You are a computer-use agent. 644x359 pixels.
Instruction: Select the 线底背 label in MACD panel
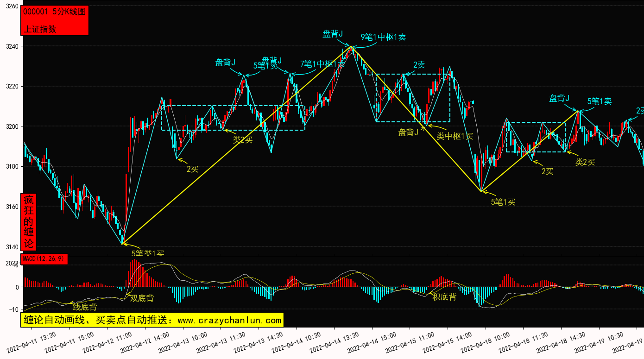[x=85, y=307]
